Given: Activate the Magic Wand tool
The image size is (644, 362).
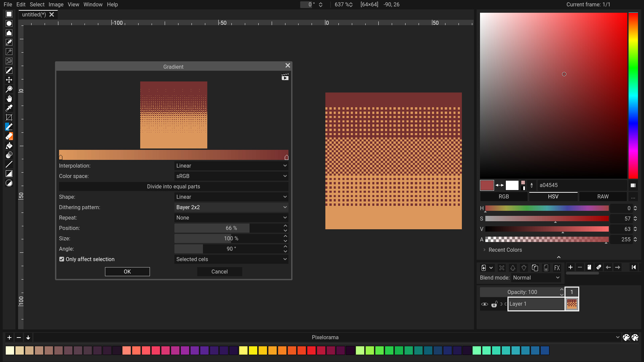Looking at the screenshot, I should click(x=9, y=52).
